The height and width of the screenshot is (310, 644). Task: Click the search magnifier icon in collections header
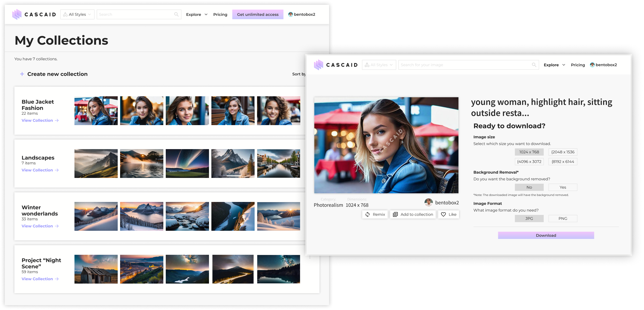(176, 14)
